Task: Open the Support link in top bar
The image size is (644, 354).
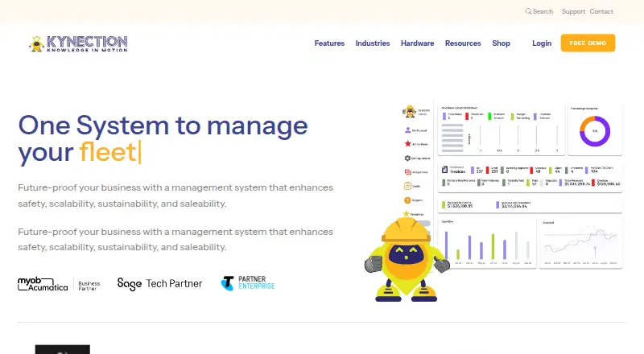Action: (x=573, y=11)
